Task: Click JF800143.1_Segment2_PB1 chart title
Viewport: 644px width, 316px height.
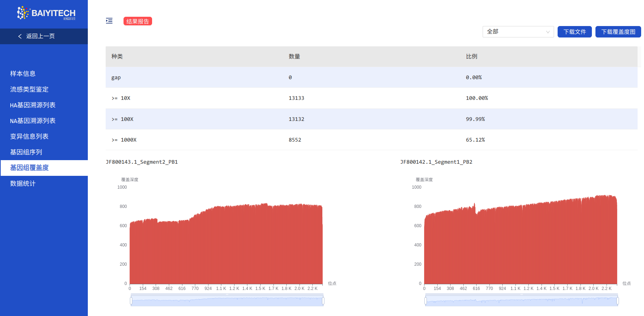Action: click(142, 162)
